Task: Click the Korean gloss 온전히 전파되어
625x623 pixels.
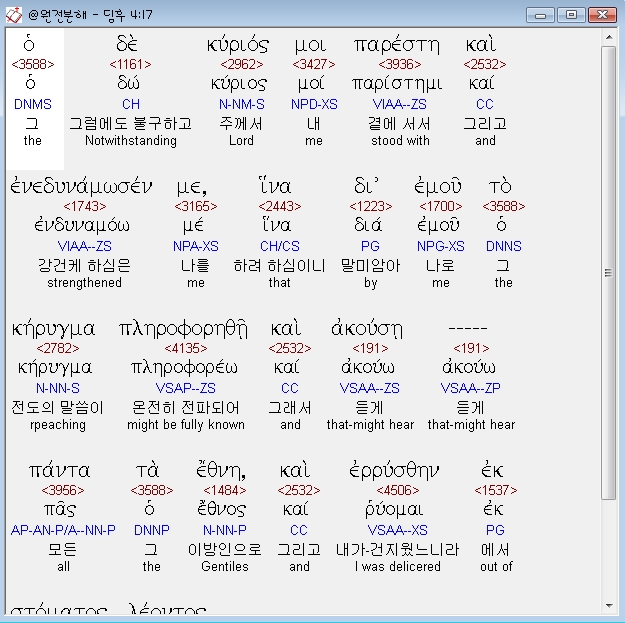Action: click(186, 407)
